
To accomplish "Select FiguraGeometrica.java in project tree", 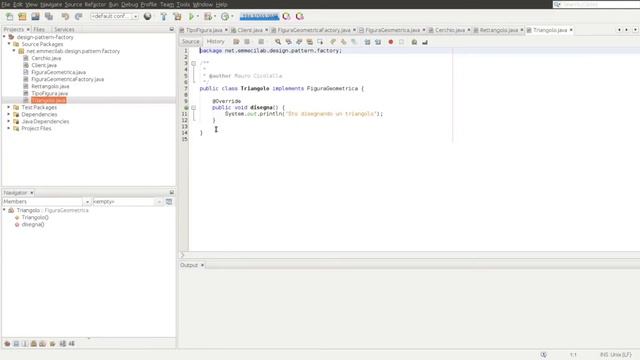I will click(58, 72).
